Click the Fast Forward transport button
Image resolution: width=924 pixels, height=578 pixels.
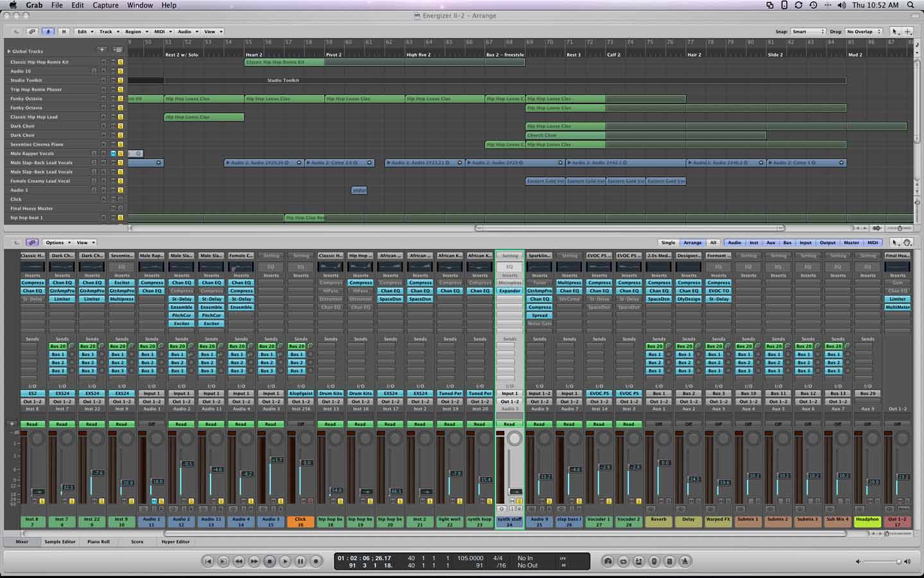(254, 561)
